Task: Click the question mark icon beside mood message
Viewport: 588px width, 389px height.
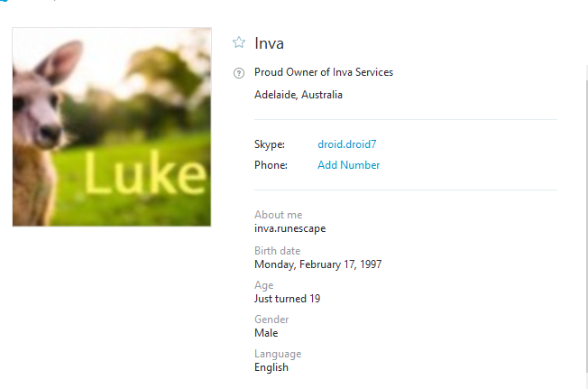Action: (239, 73)
